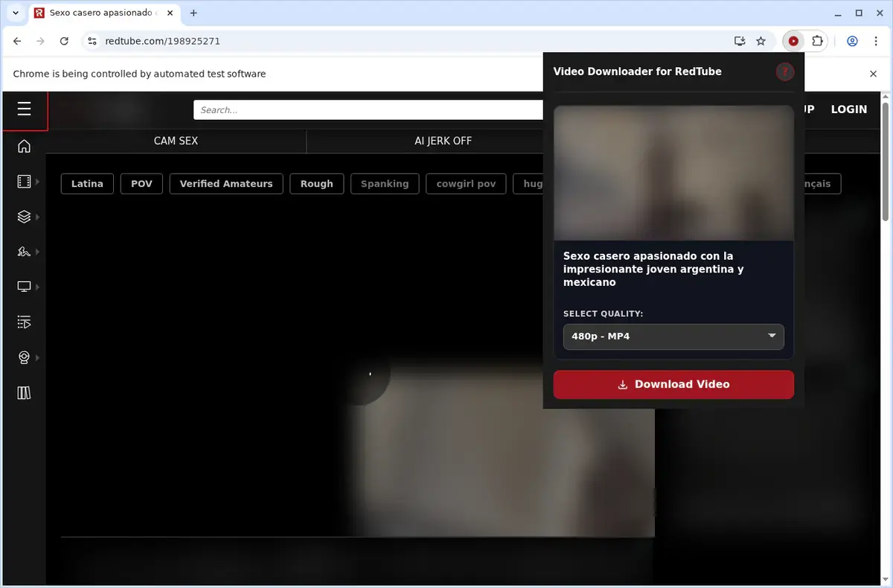Open the help question mark in downloader popup
This screenshot has height=588, width=893.
[x=785, y=71]
